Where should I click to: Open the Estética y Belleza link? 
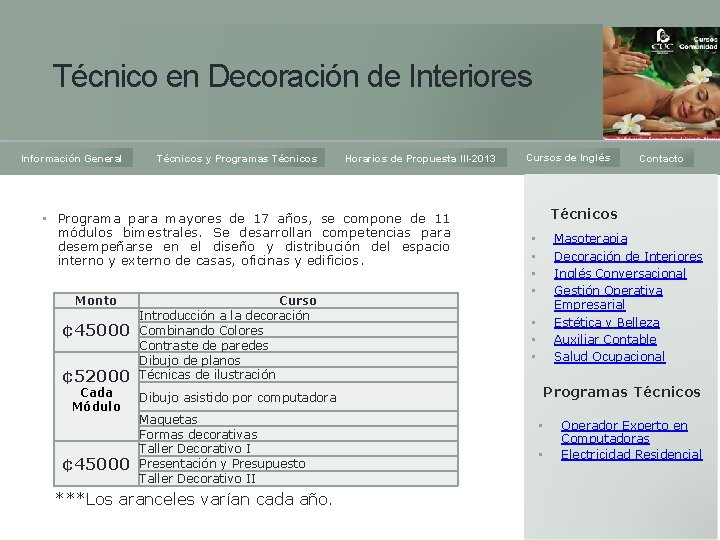(607, 322)
